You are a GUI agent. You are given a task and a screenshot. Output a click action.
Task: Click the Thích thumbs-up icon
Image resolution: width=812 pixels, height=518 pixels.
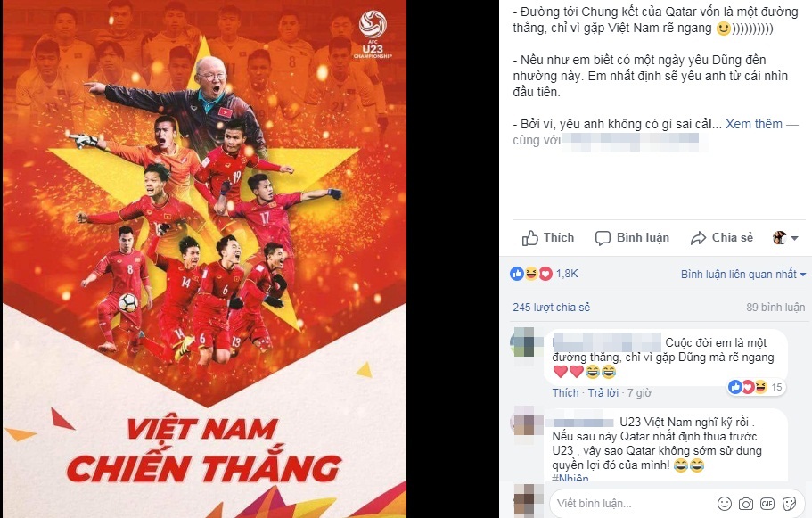529,238
